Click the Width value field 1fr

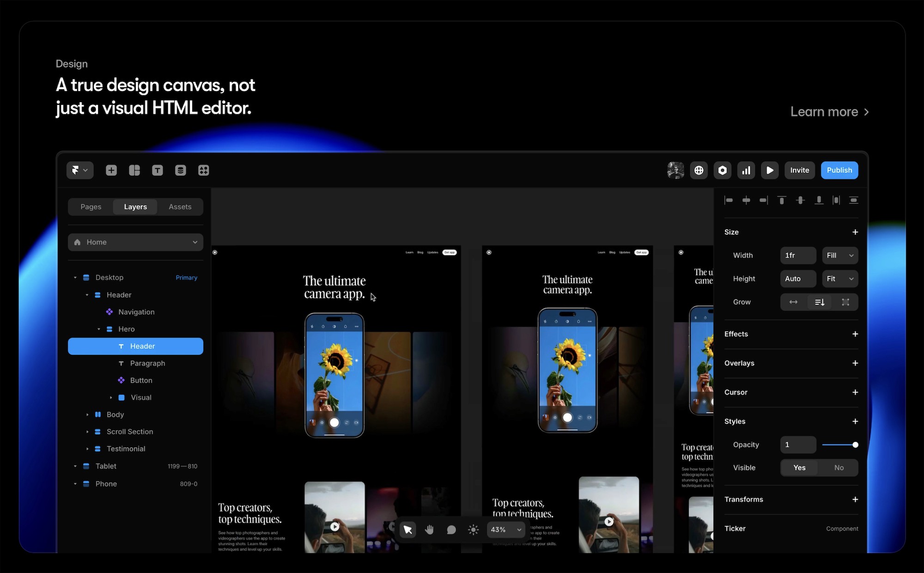pos(798,256)
